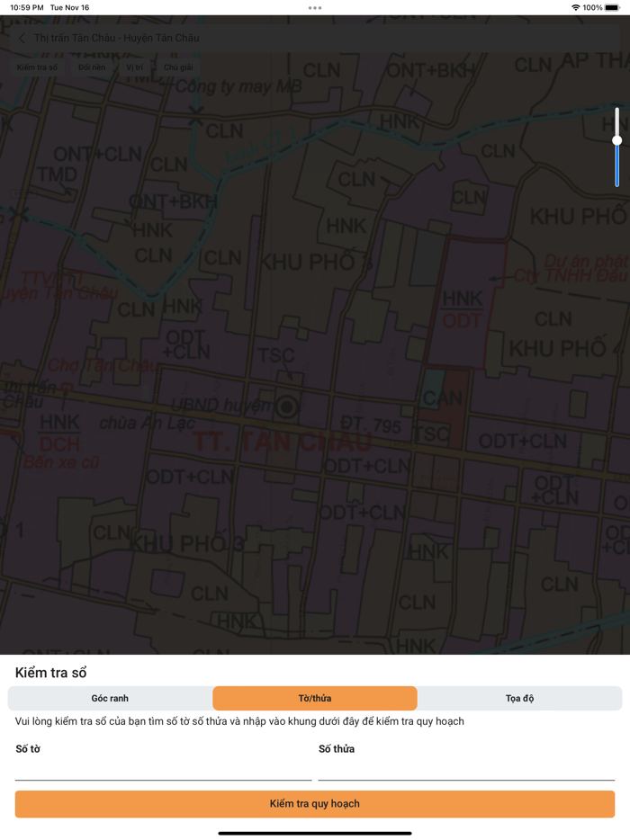630x840 pixels.
Task: Tap the back arrow beside Thị trấn Tân Châu
Action: coord(22,38)
